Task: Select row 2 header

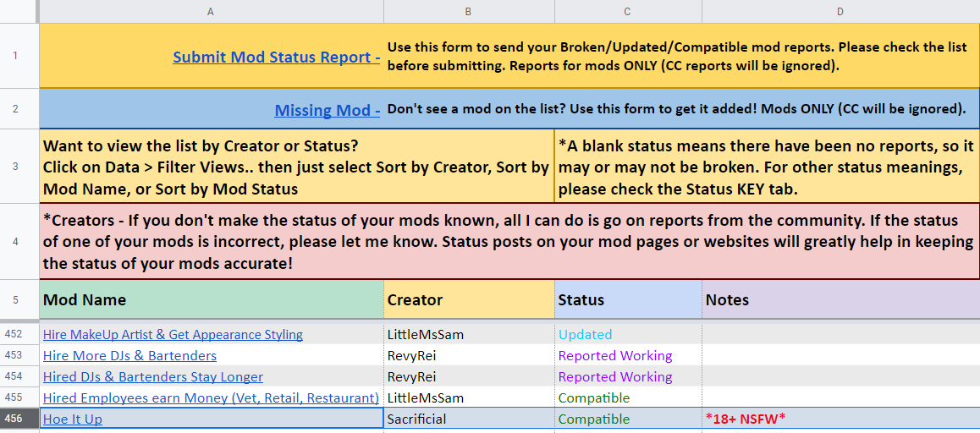Action: [x=19, y=109]
